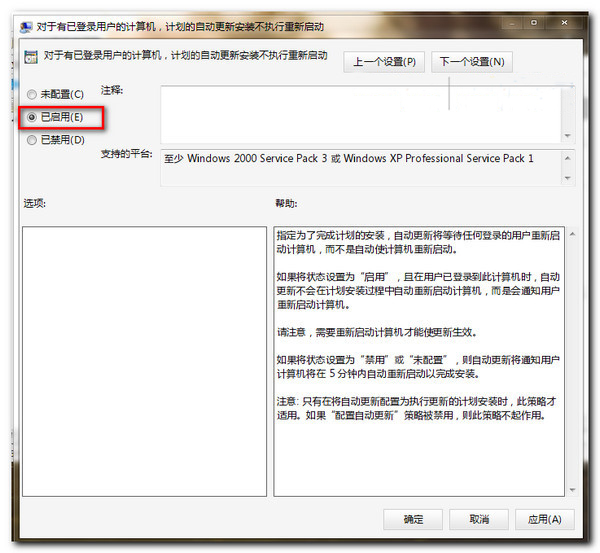This screenshot has width=600, height=553.
Task: Click the down arrow in the 支持的平台 box
Action: point(567,178)
